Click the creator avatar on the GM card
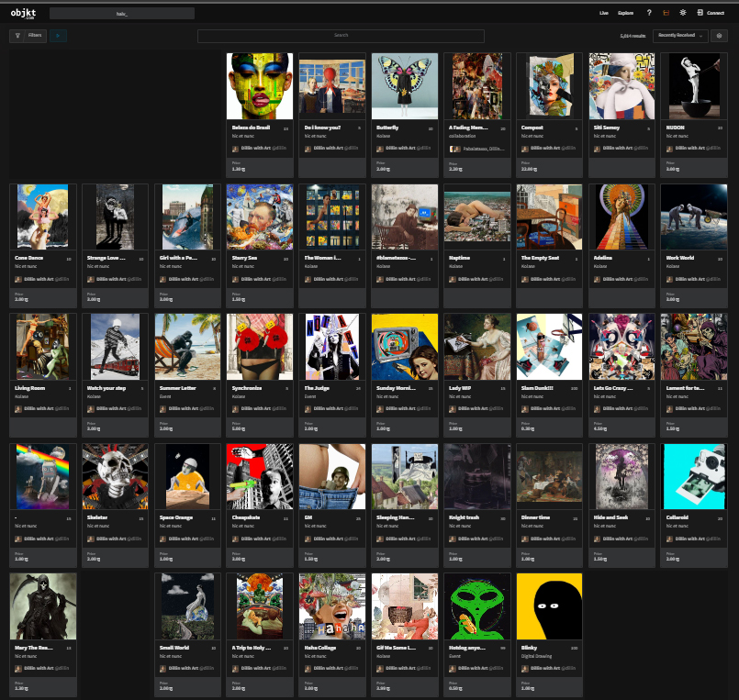Screen dimensions: 739x700 (x=308, y=539)
